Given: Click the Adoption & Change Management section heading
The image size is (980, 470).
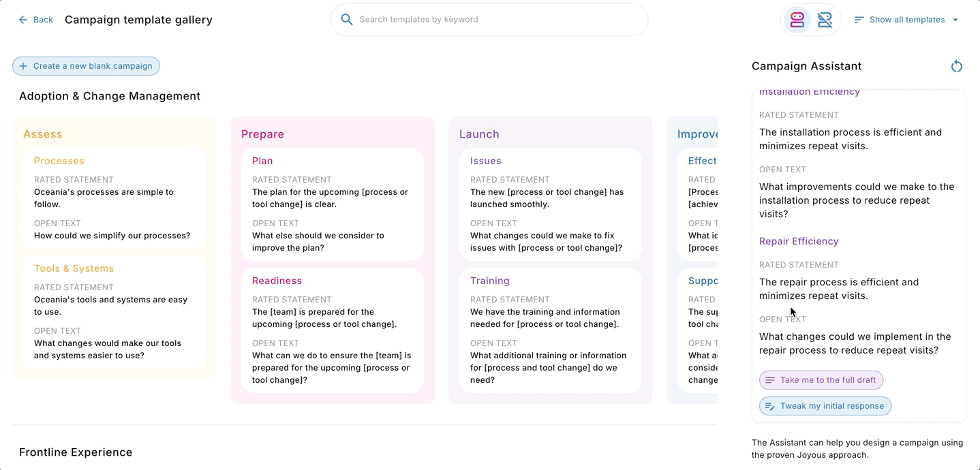Looking at the screenshot, I should pyautogui.click(x=110, y=96).
